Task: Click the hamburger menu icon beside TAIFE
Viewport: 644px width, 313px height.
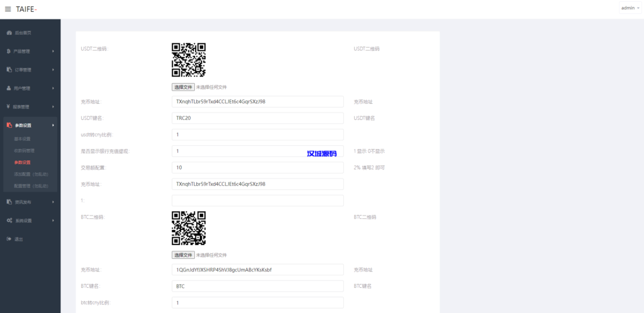Action: point(8,9)
